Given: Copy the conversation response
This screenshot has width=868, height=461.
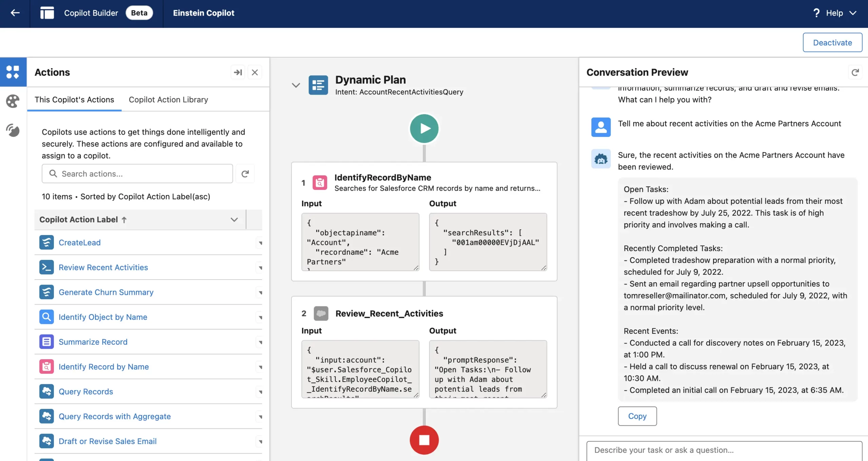Looking at the screenshot, I should pyautogui.click(x=637, y=416).
